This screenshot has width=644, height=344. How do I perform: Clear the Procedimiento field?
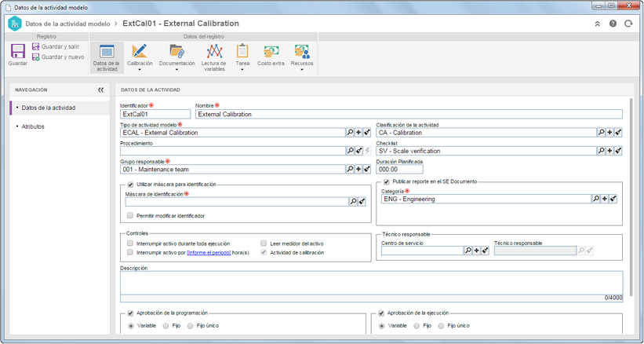tap(359, 151)
